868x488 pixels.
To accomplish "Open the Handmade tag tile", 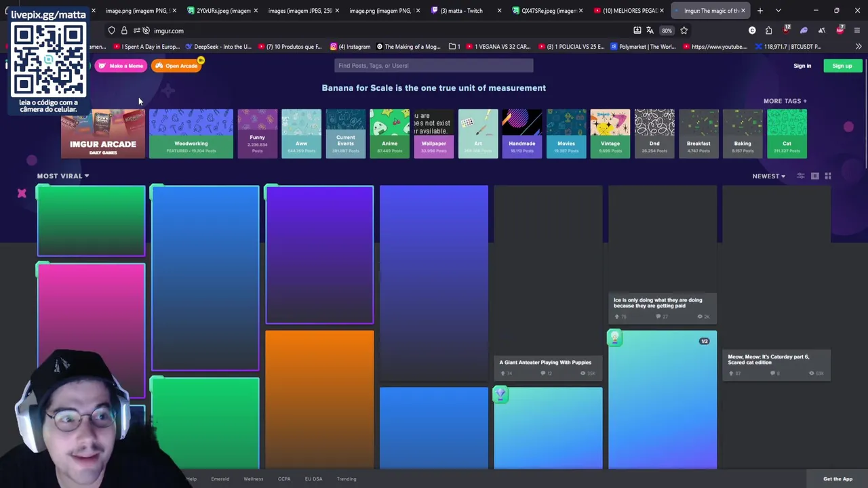I will click(522, 134).
